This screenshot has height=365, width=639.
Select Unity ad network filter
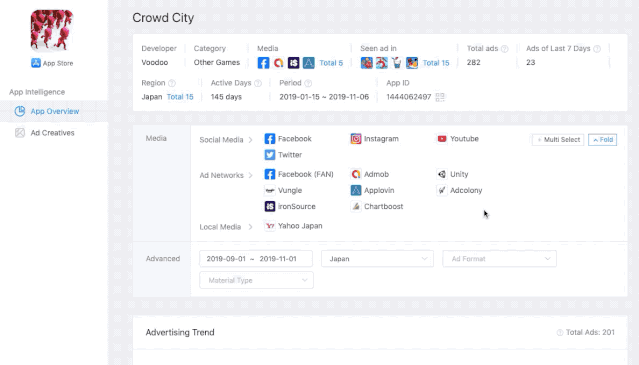452,174
